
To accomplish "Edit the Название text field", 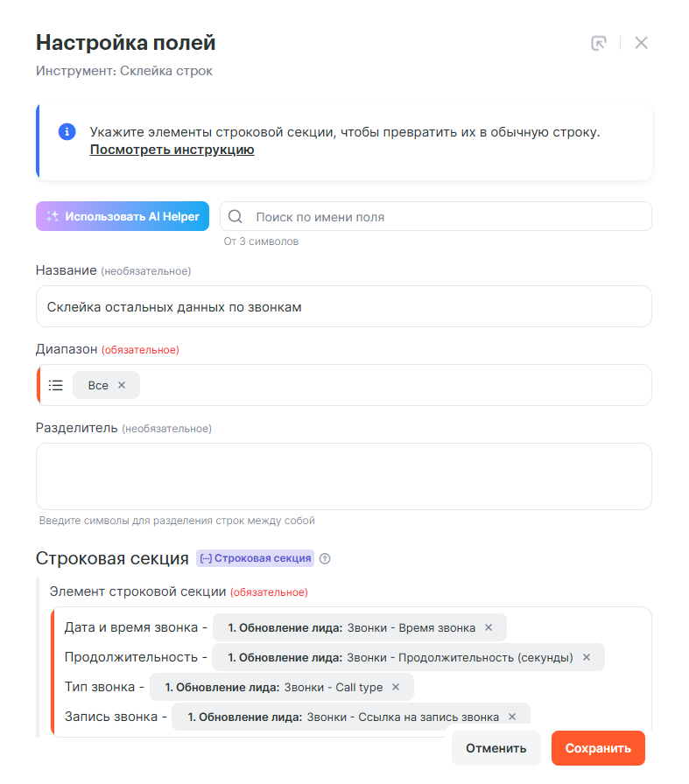I will click(343, 307).
